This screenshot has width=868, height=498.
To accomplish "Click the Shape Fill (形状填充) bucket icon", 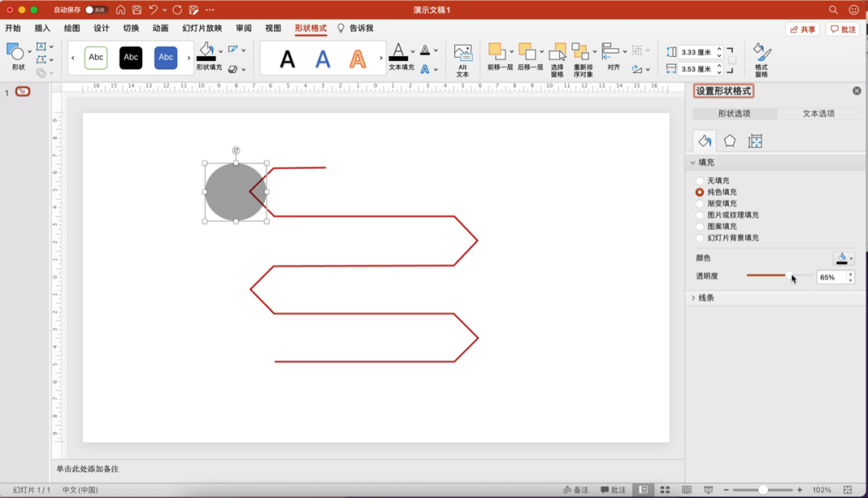I will [x=207, y=51].
